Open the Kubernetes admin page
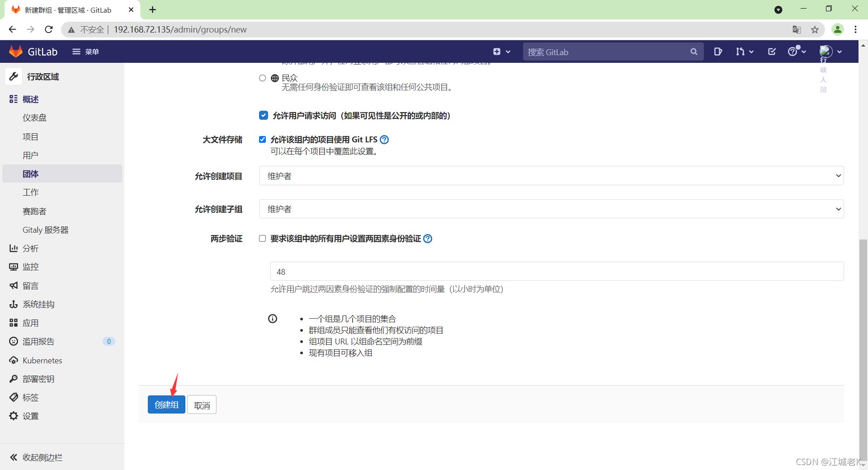Image resolution: width=868 pixels, height=470 pixels. click(42, 360)
